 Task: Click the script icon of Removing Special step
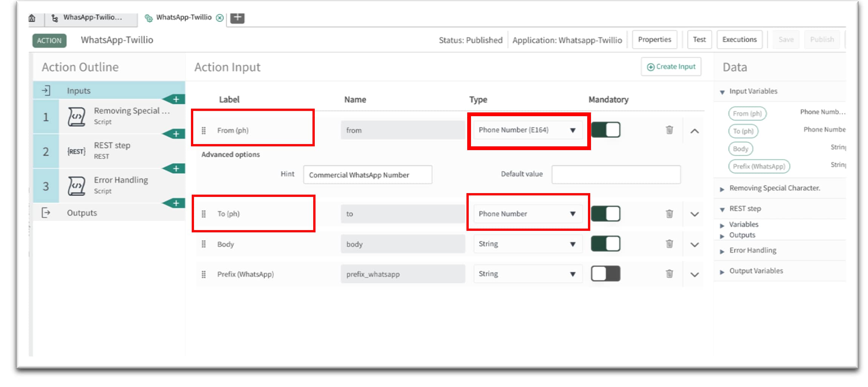76,117
